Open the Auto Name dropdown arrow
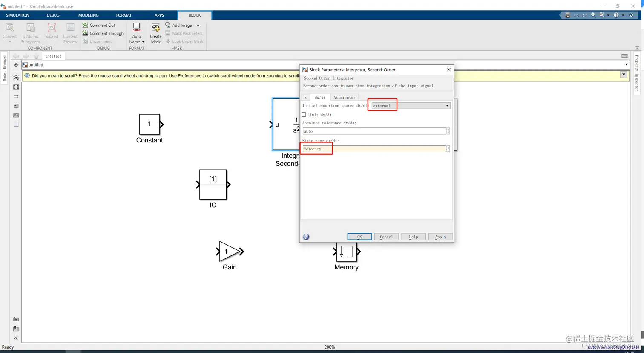Screen dimensions: 644x353 (x=143, y=42)
